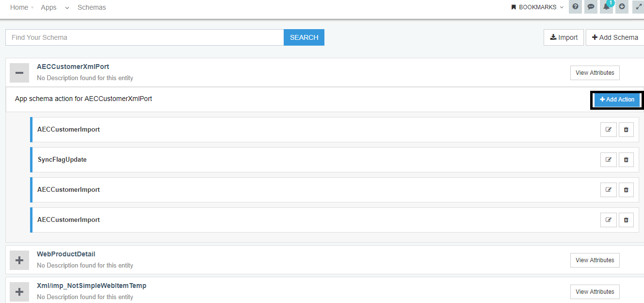Screen dimensions: 644x303
Task: View Attributes for Xml/imp_NotSimpleWebItemTemp
Action: (595, 291)
